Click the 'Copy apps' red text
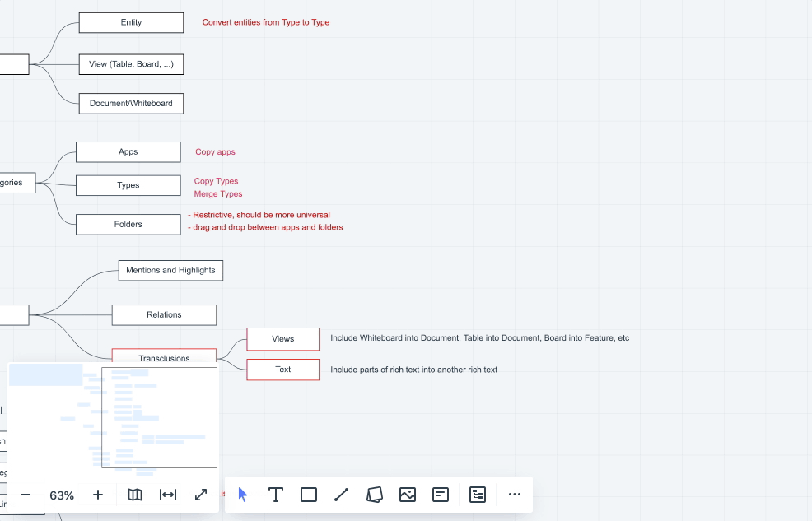 (x=215, y=152)
